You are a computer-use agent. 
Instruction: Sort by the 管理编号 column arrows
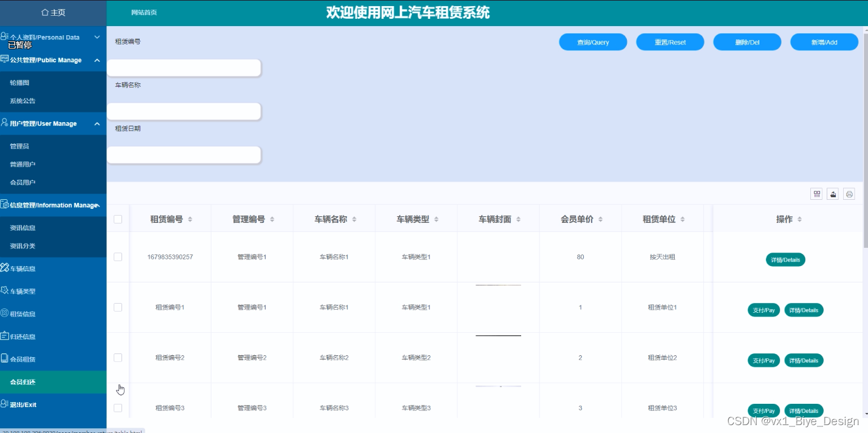(272, 219)
